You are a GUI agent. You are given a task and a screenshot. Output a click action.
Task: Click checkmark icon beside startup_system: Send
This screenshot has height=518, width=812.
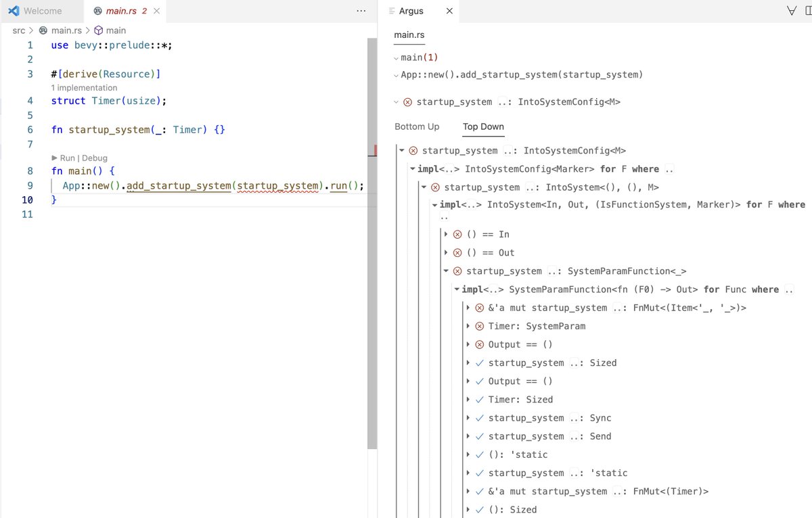480,436
